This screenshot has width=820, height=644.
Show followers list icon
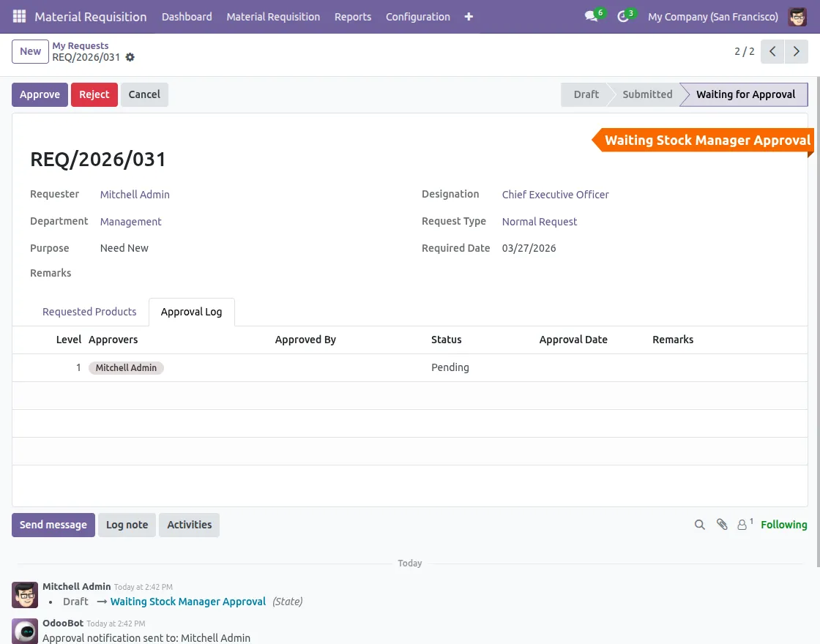tap(743, 525)
